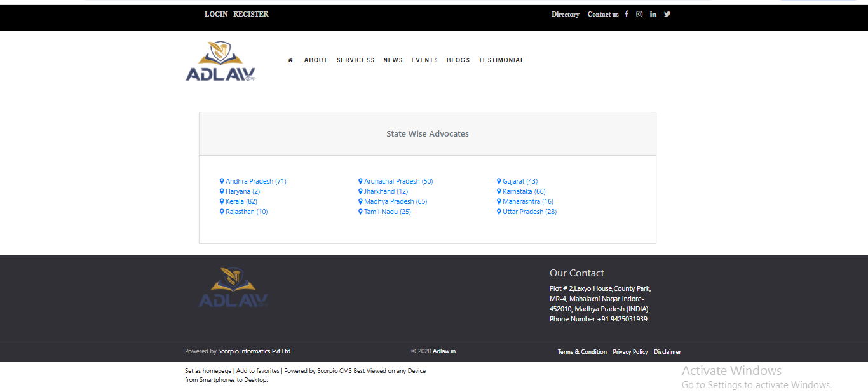Click the REGISTER link

pos(250,13)
